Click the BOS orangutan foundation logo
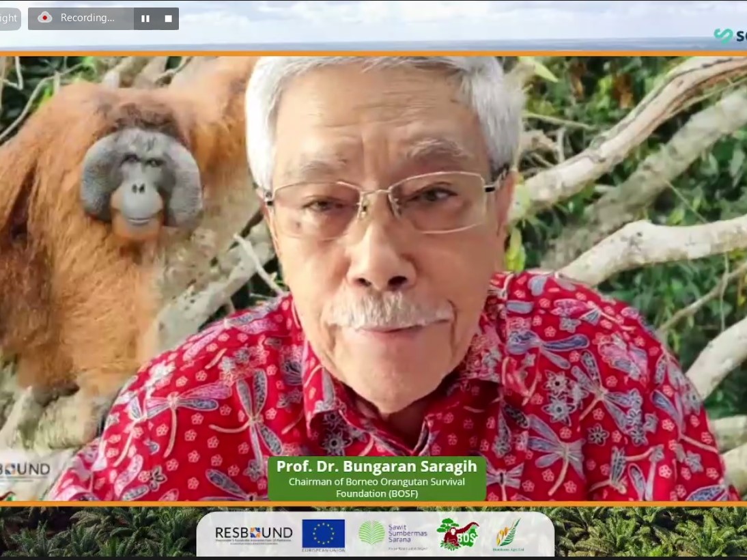 point(459,535)
